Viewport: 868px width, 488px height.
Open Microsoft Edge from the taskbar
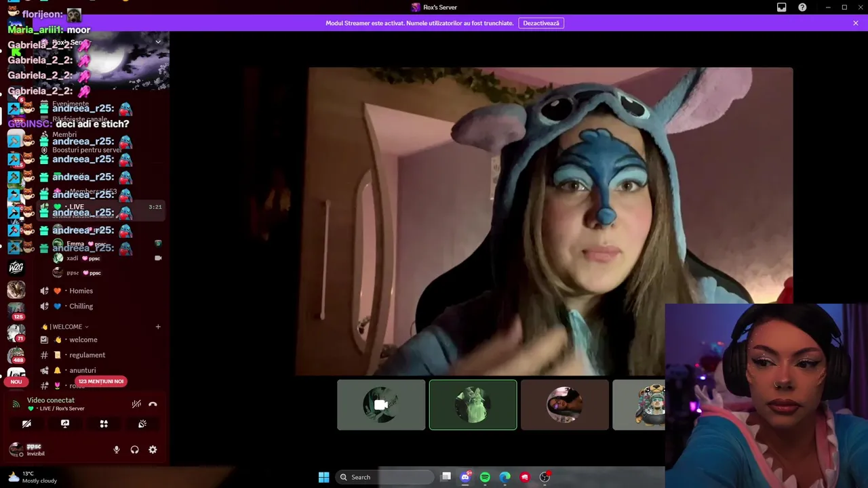point(505,477)
